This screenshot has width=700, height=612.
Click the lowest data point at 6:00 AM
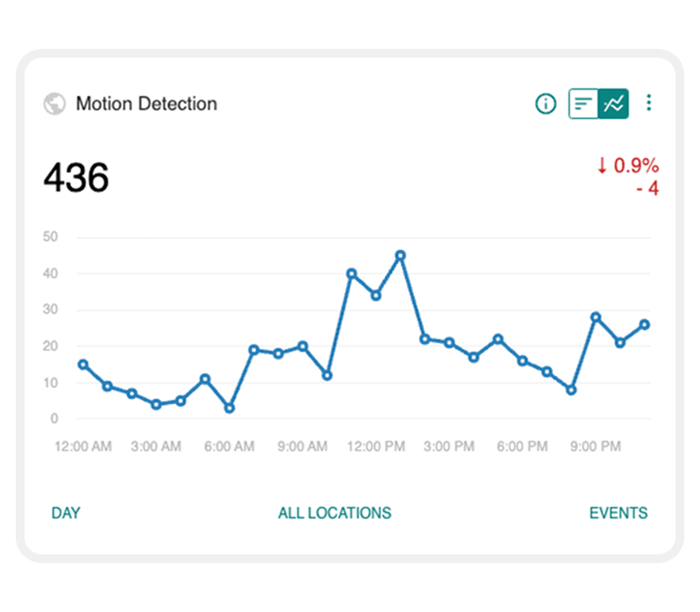tap(229, 407)
